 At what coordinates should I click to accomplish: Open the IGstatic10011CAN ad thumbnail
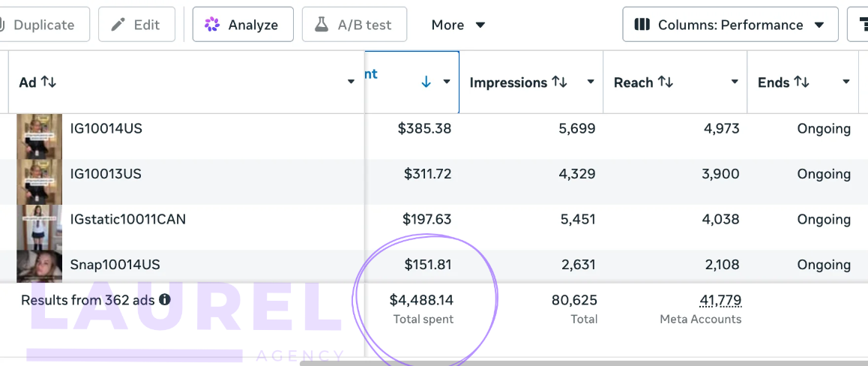pos(39,227)
